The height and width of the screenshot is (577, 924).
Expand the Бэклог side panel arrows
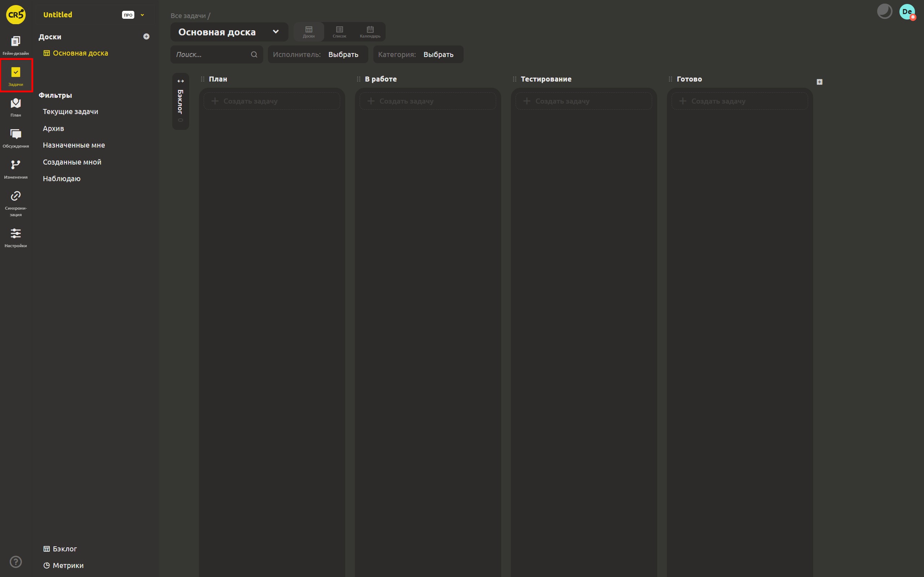tap(181, 81)
